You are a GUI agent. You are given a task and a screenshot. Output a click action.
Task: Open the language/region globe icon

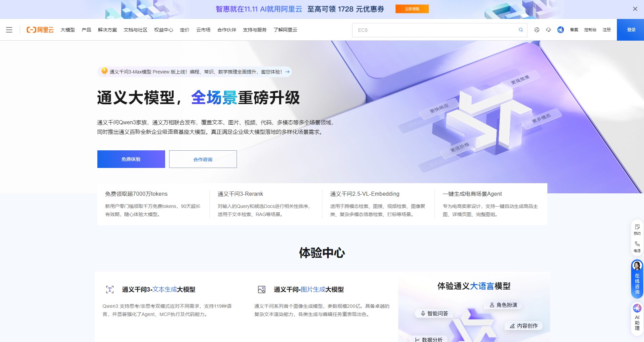536,30
